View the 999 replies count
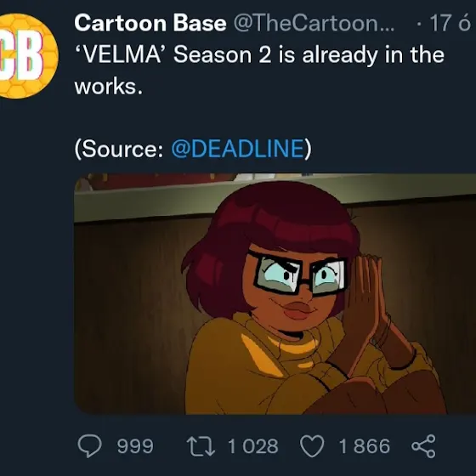This screenshot has height=476, width=476. point(135,446)
